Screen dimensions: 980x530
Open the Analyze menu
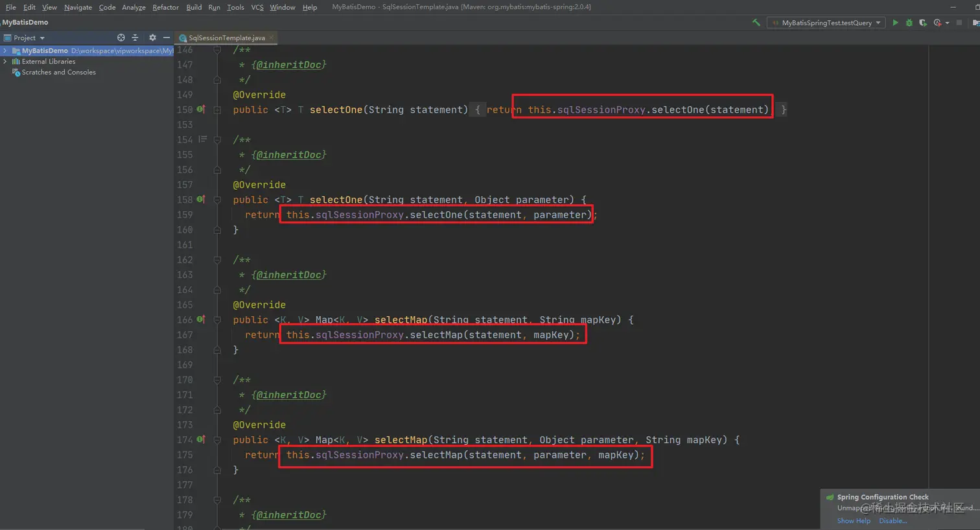point(134,7)
